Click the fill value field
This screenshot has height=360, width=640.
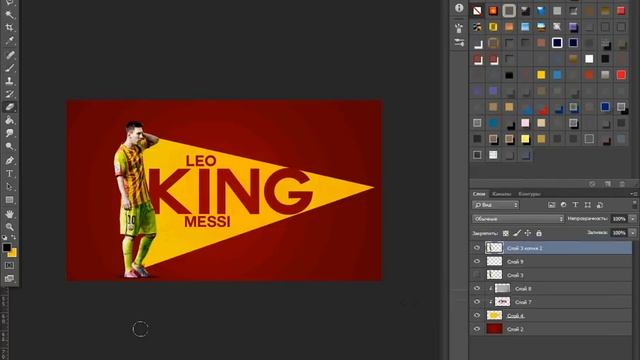(x=619, y=233)
